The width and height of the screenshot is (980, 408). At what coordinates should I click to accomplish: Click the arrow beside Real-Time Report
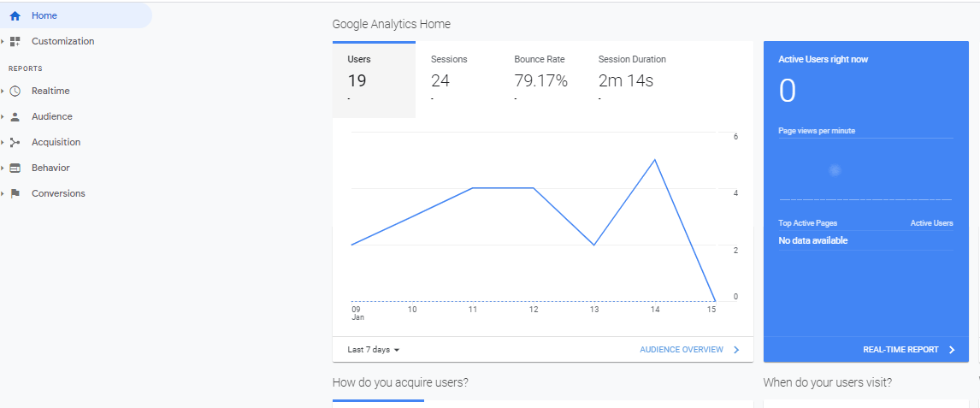(x=952, y=350)
